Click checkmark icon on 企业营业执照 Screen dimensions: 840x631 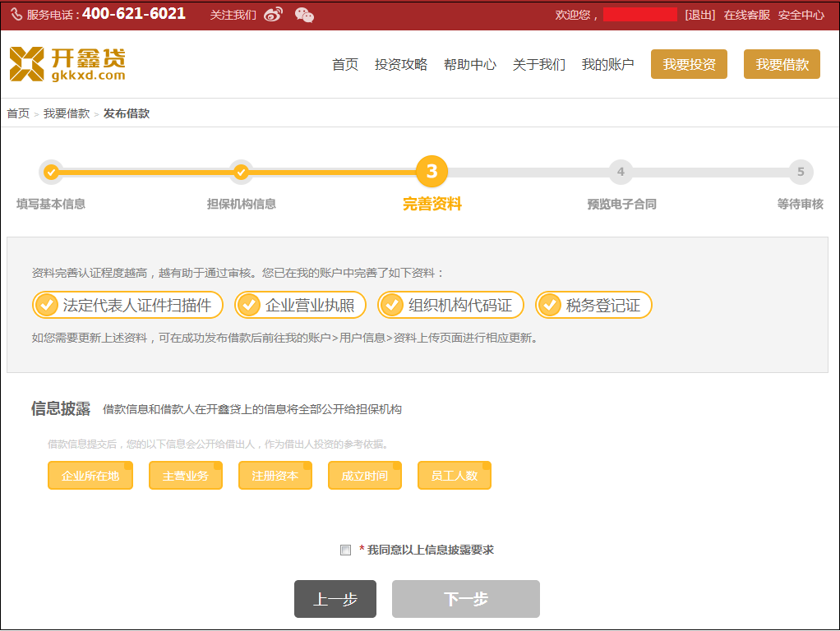click(x=248, y=306)
